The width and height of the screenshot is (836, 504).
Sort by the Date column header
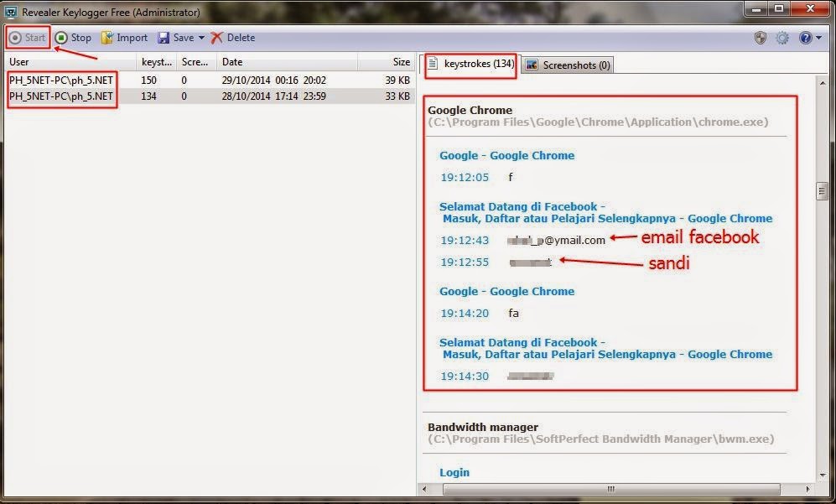pyautogui.click(x=287, y=62)
